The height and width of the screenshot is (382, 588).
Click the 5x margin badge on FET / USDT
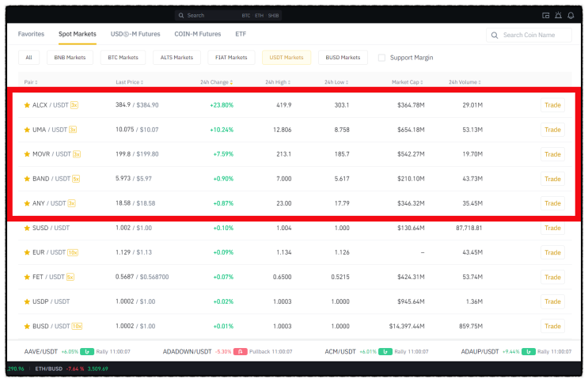click(70, 277)
